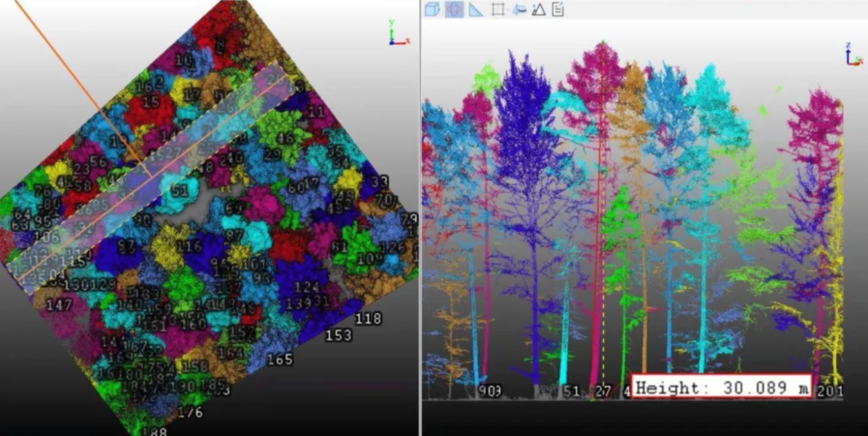
Task: Click tree label 51 in profile view
Action: click(x=571, y=391)
